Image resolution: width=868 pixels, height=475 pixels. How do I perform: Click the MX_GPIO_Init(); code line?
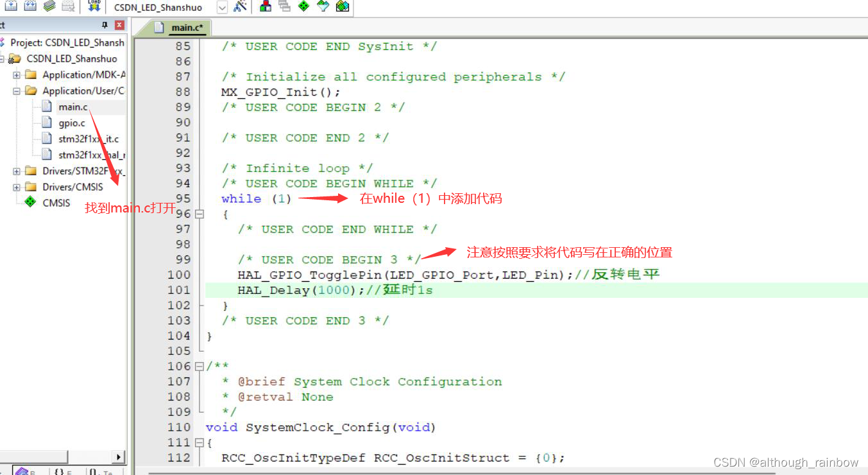pos(280,92)
